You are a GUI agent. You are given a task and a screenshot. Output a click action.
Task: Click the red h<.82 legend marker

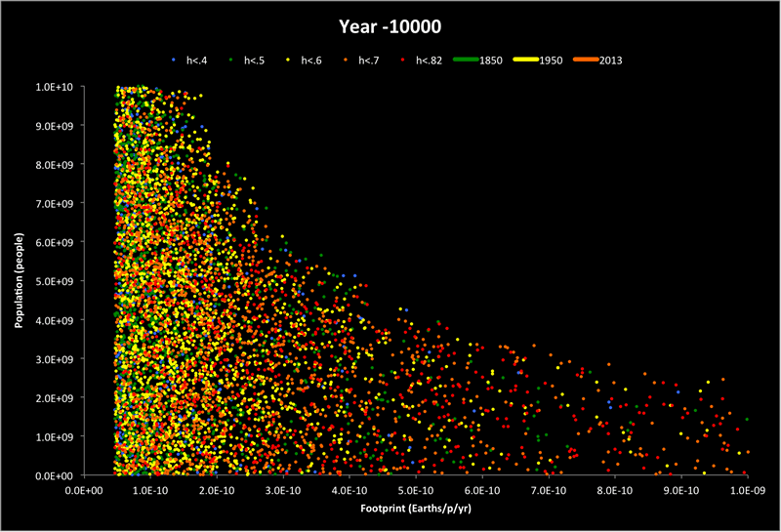click(402, 60)
